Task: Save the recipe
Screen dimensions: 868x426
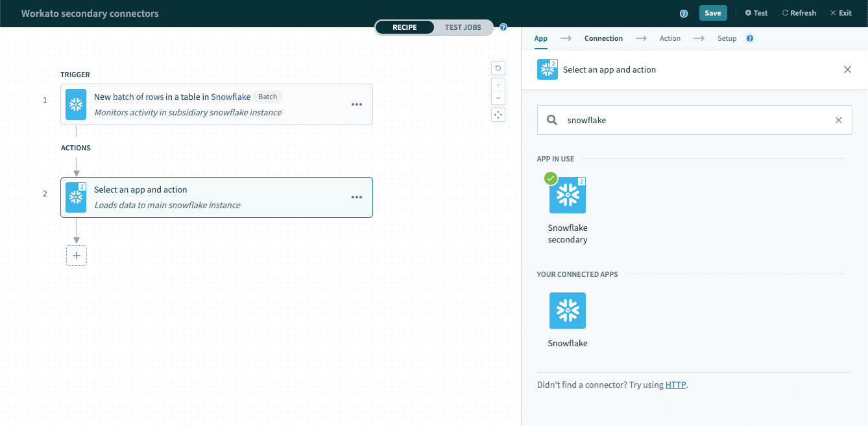Action: [x=712, y=13]
